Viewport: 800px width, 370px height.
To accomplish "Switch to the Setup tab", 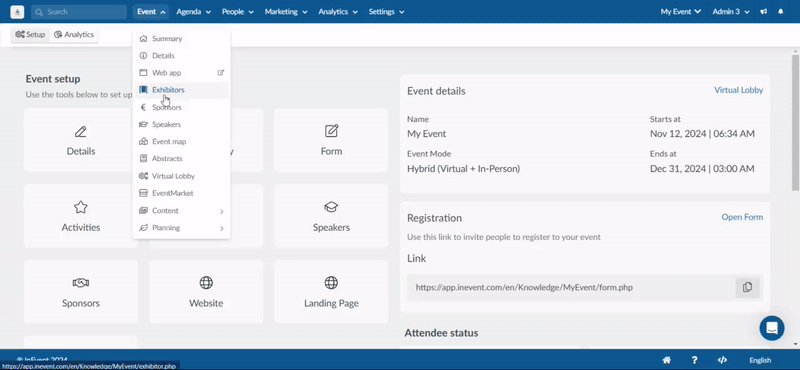I will coord(30,35).
